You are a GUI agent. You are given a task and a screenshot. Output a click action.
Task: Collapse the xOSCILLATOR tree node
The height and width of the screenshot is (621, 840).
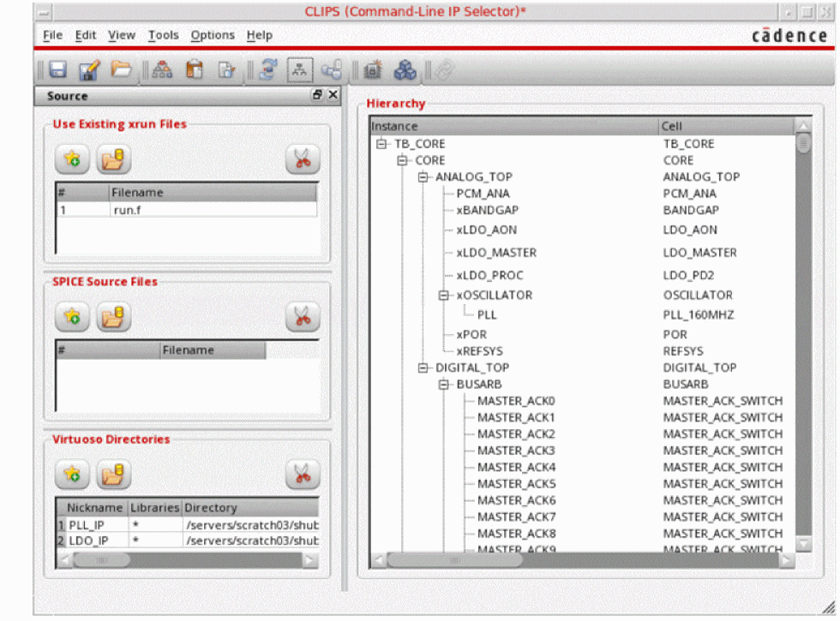(444, 296)
